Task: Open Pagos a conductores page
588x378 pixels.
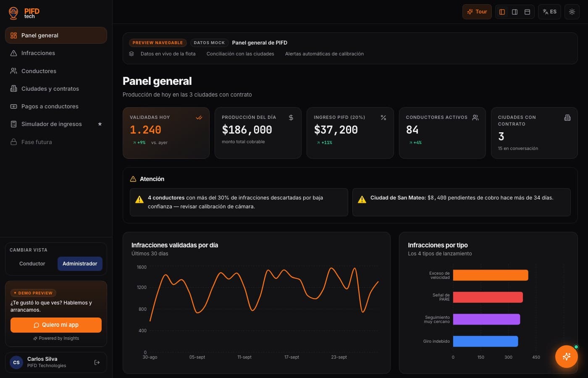Action: (x=56, y=106)
